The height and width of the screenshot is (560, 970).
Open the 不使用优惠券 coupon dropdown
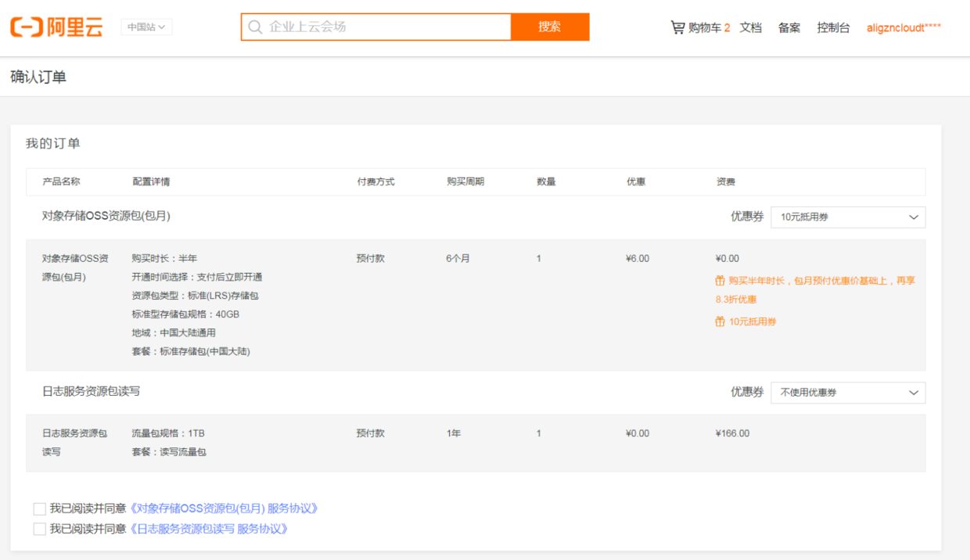[848, 392]
